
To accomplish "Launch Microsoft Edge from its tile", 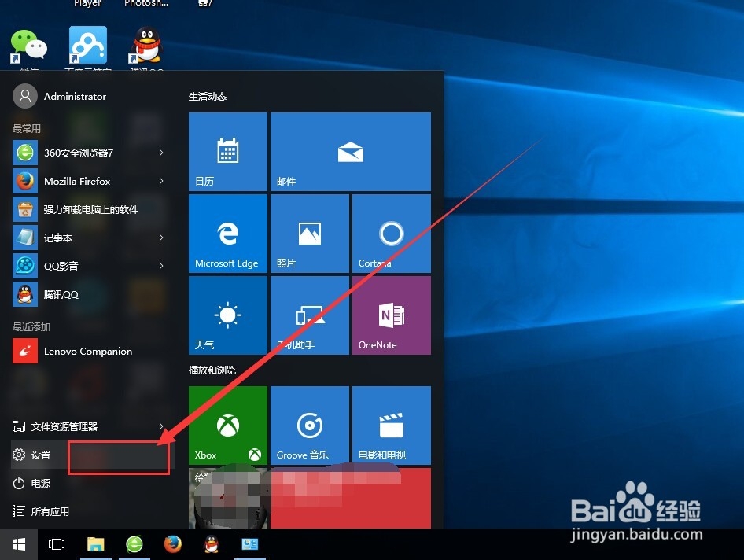I will tap(227, 233).
